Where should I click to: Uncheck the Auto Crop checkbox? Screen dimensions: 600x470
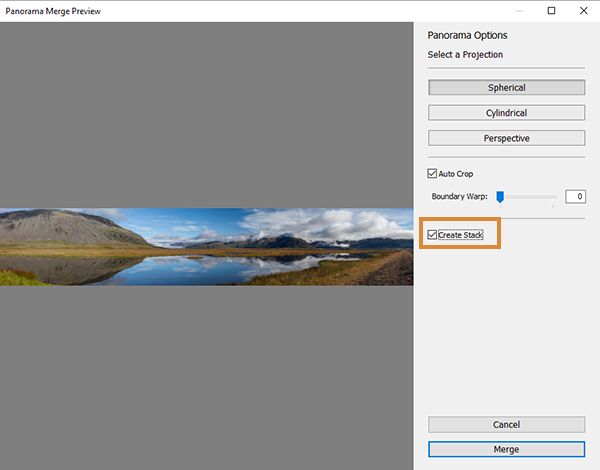point(432,173)
